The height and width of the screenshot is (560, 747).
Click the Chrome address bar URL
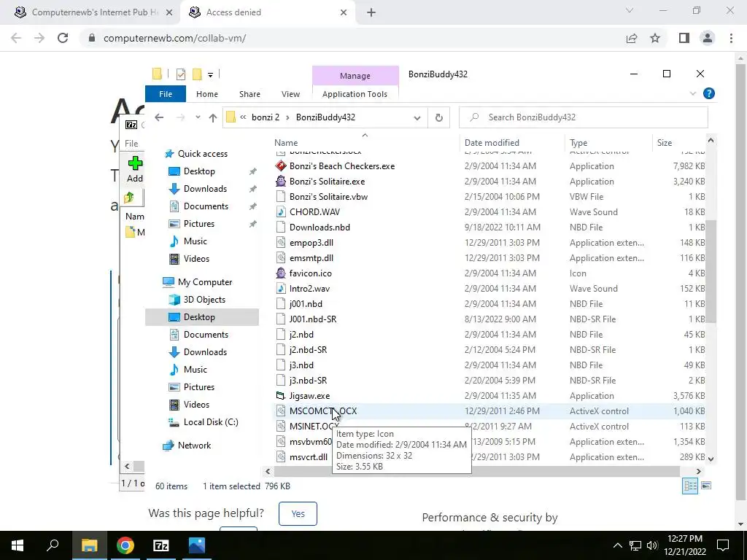(x=174, y=38)
